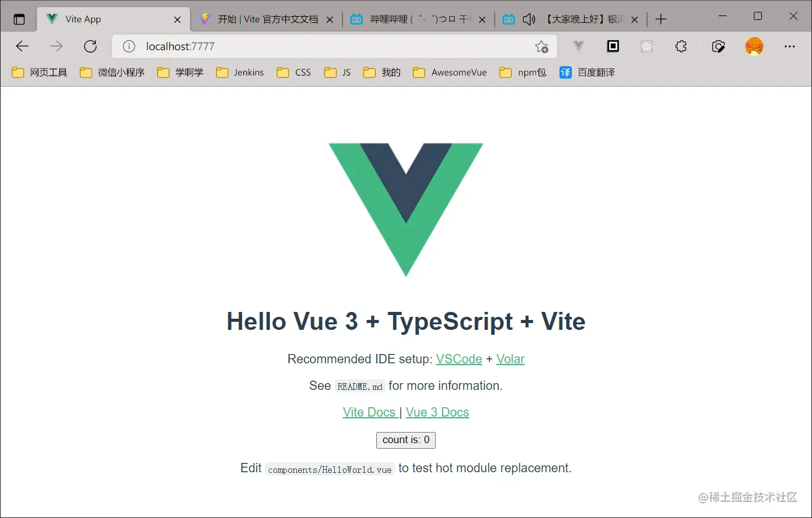Viewport: 812px width, 518px height.
Task: Close the Vite App tab
Action: (178, 20)
